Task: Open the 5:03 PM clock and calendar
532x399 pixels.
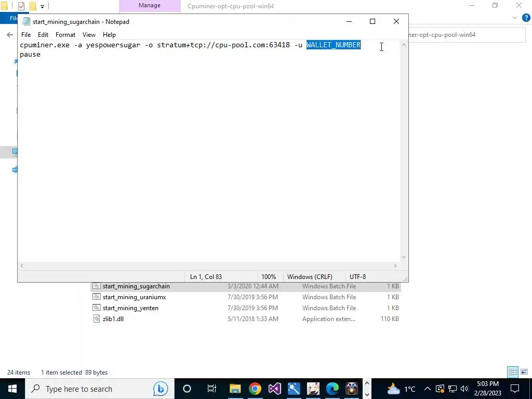Action: coord(487,389)
